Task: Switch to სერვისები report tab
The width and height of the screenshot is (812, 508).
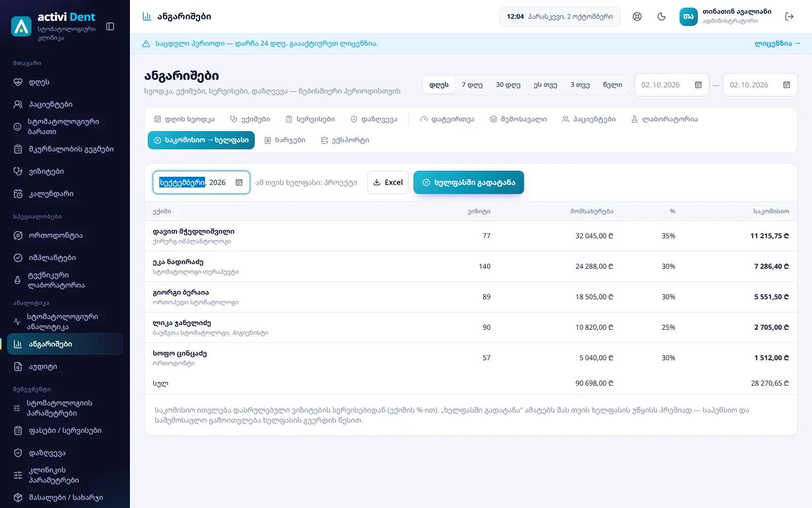Action: pyautogui.click(x=310, y=119)
